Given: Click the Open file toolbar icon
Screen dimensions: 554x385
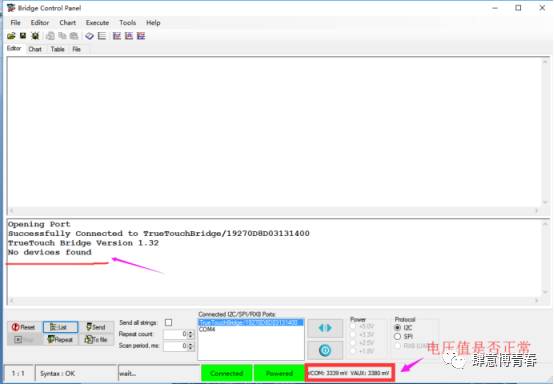Looking at the screenshot, I should [x=11, y=36].
